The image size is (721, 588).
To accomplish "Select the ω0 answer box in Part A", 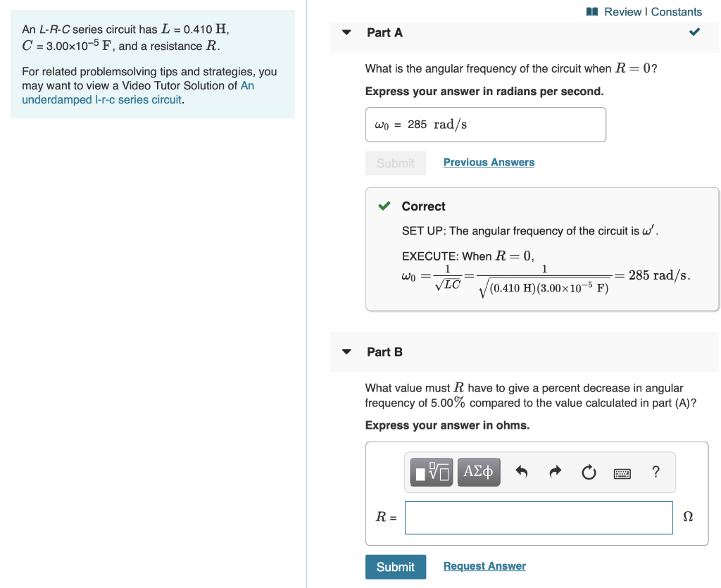I will pyautogui.click(x=486, y=125).
